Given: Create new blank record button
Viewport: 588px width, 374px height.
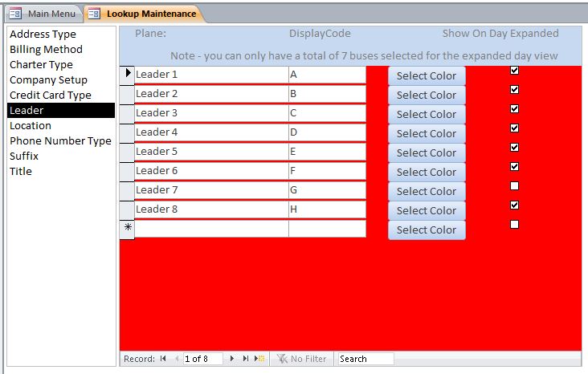Looking at the screenshot, I should coord(259,359).
